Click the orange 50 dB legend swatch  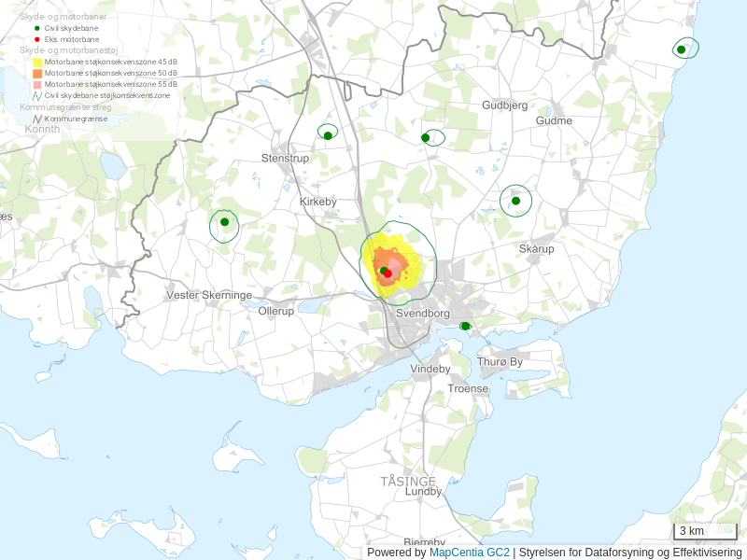[x=37, y=73]
